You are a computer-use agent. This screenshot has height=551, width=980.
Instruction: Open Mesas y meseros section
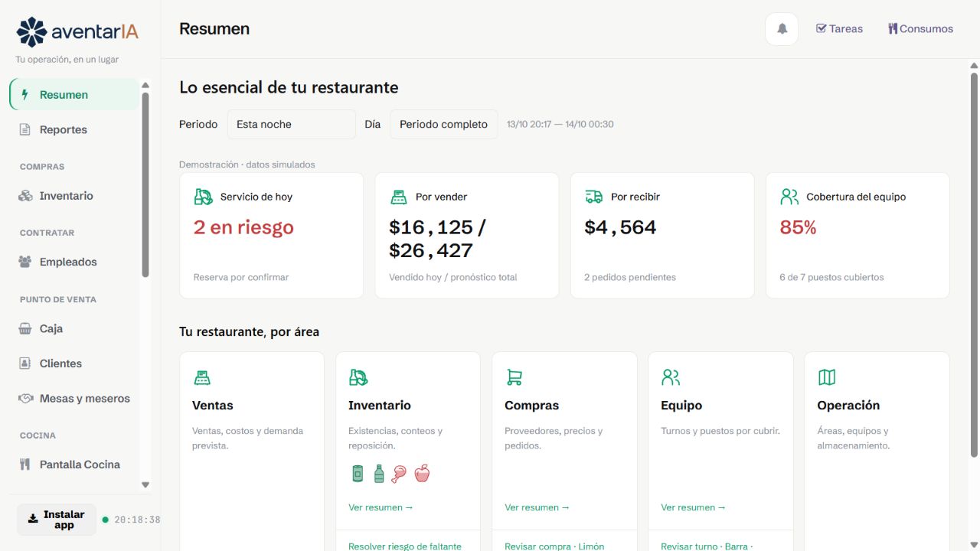[x=74, y=398]
